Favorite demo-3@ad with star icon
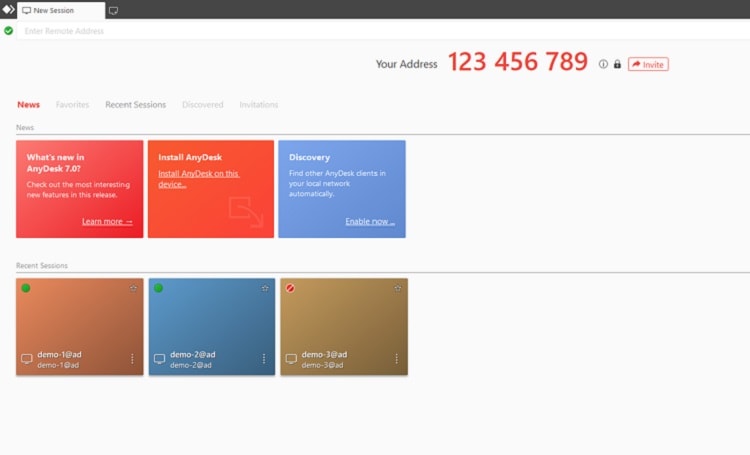The width and height of the screenshot is (750, 455). click(397, 288)
